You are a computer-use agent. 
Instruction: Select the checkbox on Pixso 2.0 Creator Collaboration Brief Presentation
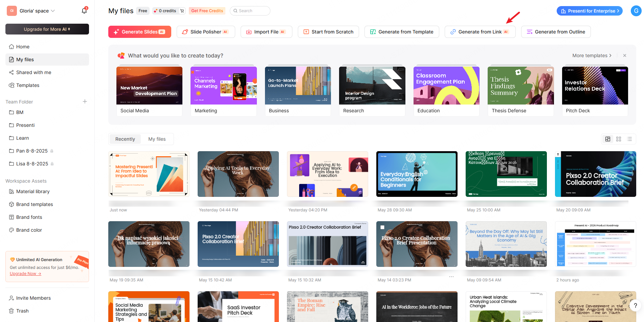coord(382,227)
